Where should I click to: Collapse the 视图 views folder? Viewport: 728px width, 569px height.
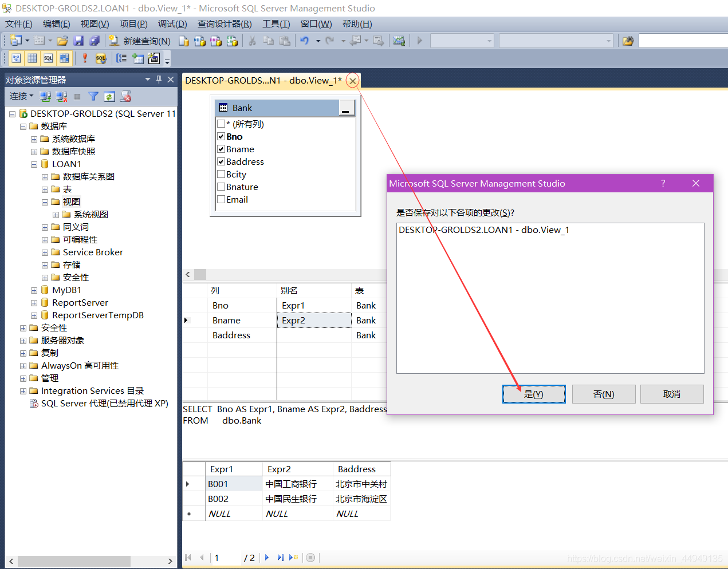pyautogui.click(x=45, y=202)
